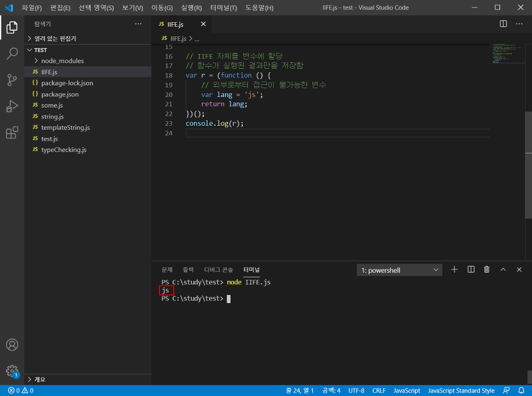Change end of line sequence CRLF
This screenshot has height=396, width=532.
click(x=379, y=390)
